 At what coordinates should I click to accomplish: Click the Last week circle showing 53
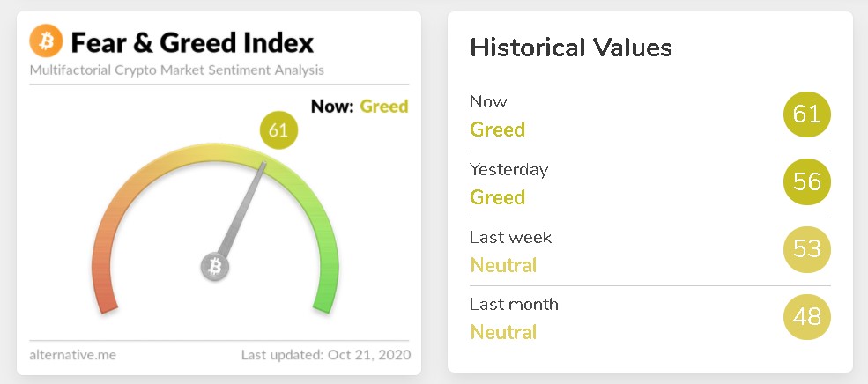(x=806, y=249)
